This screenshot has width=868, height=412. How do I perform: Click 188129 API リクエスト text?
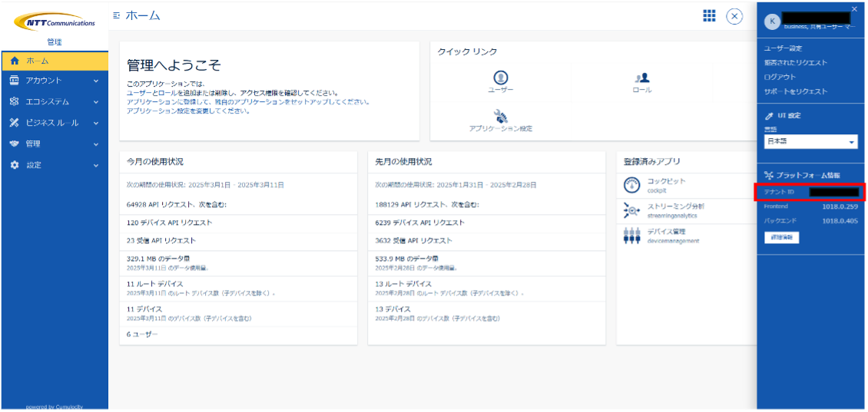point(427,204)
